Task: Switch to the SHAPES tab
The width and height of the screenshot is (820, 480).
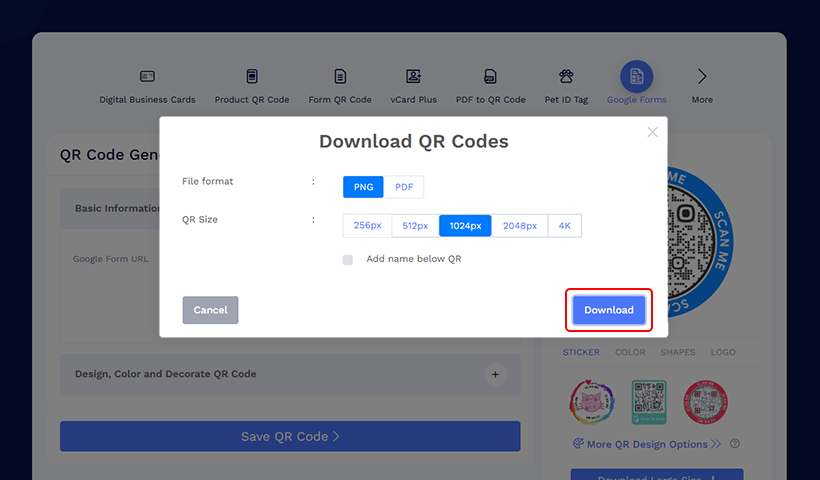Action: pyautogui.click(x=678, y=352)
